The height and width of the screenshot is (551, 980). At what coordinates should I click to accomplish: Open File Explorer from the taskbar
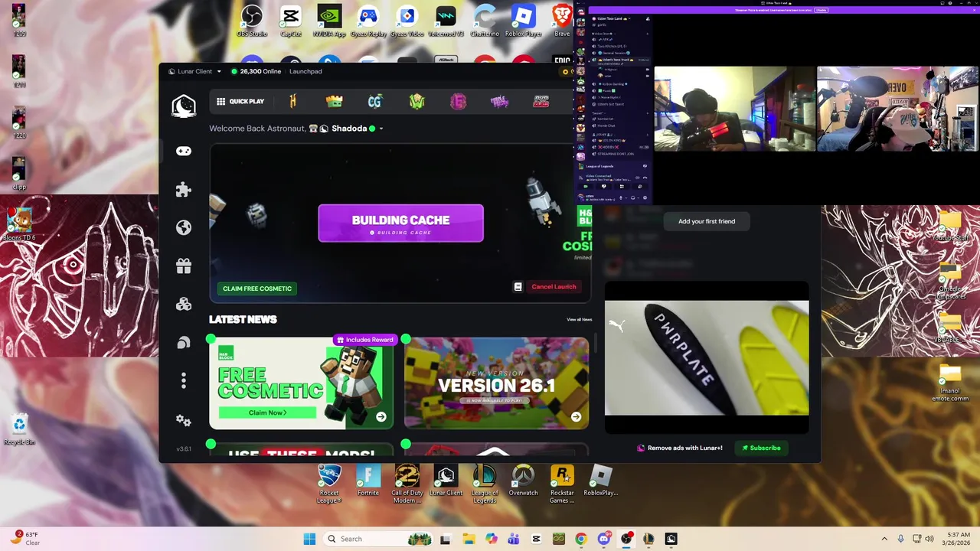[x=468, y=539]
